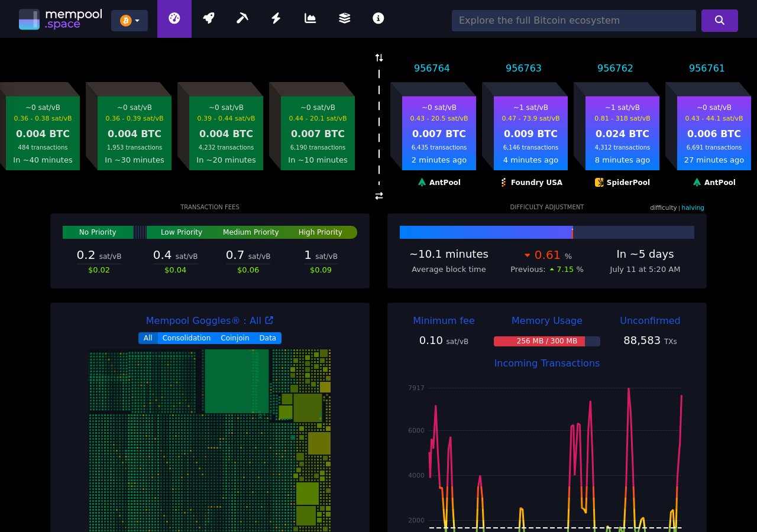Open the Bitcoin network selector dropdown
The width and height of the screenshot is (757, 532).
pos(130,21)
